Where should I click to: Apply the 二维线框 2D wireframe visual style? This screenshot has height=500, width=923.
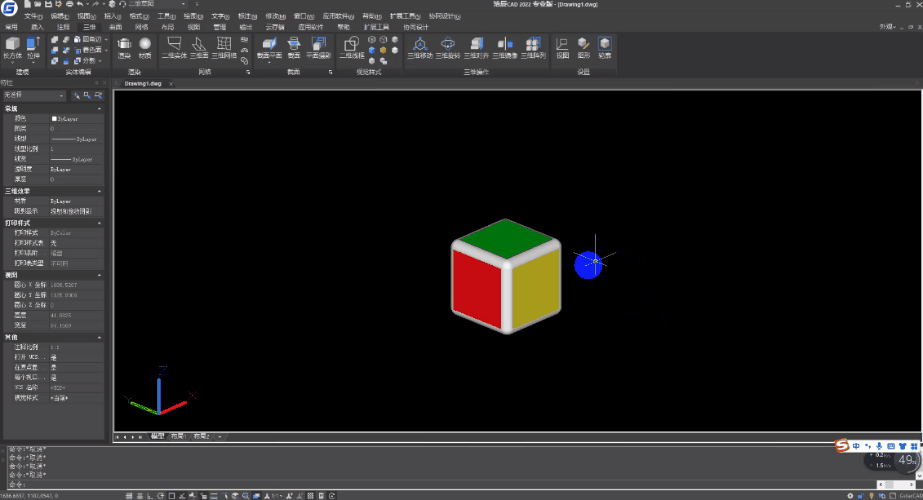[351, 48]
